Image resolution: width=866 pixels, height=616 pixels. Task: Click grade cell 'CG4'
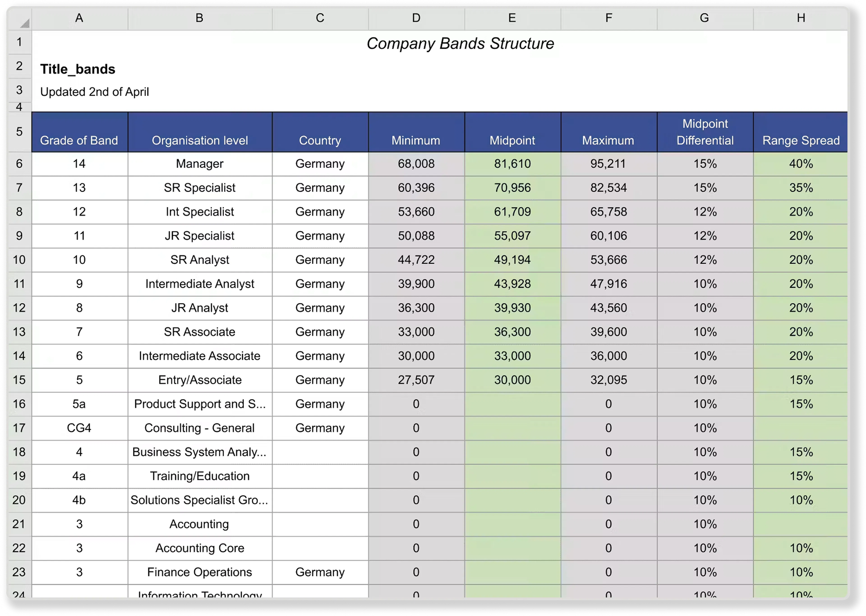tap(79, 428)
